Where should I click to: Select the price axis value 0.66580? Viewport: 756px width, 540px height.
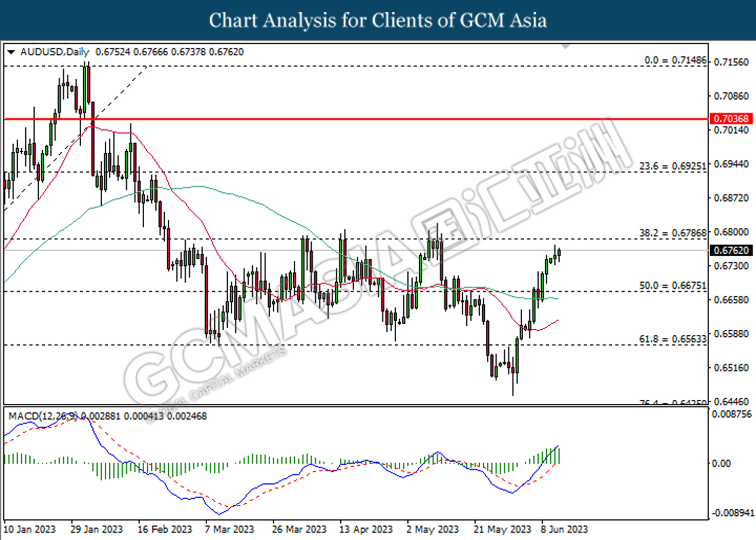pyautogui.click(x=731, y=299)
